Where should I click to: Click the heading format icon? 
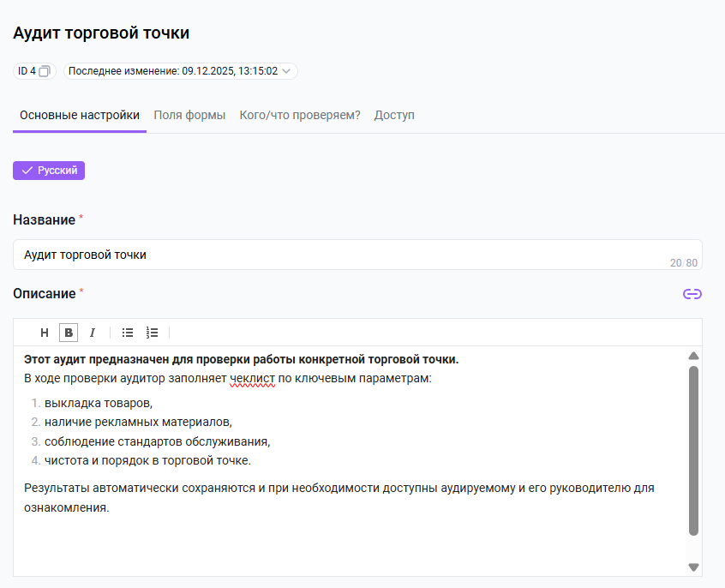45,333
